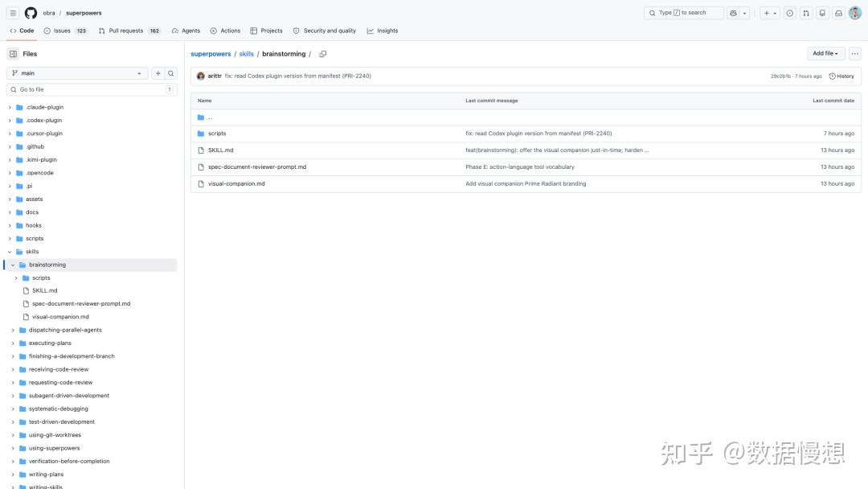Navigate to superpowers in breadcrumb path
This screenshot has width=868, height=489.
(x=211, y=54)
